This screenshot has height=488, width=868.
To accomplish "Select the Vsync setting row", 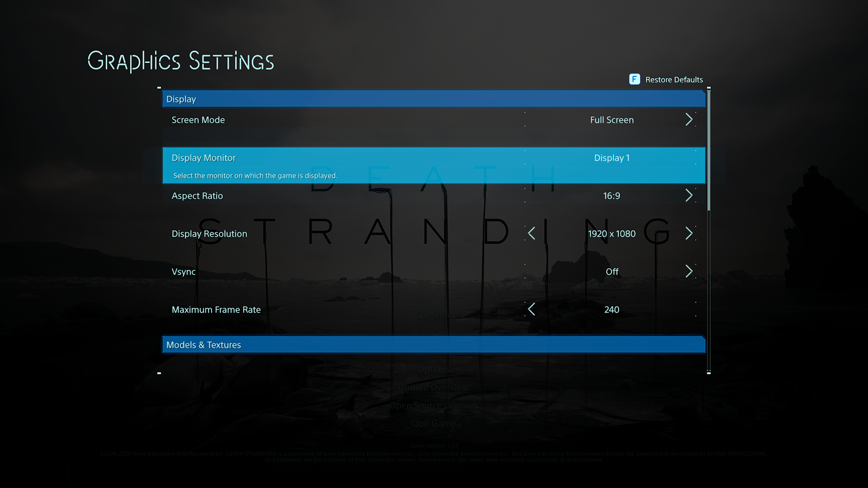I will 184,272.
